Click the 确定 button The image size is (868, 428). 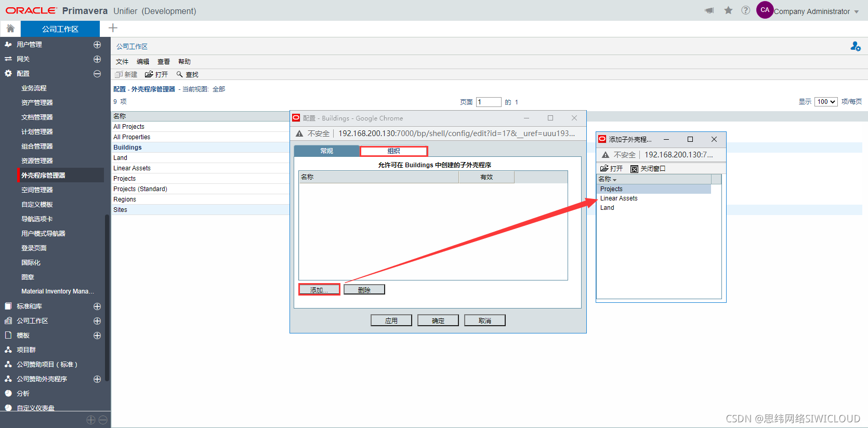point(438,320)
